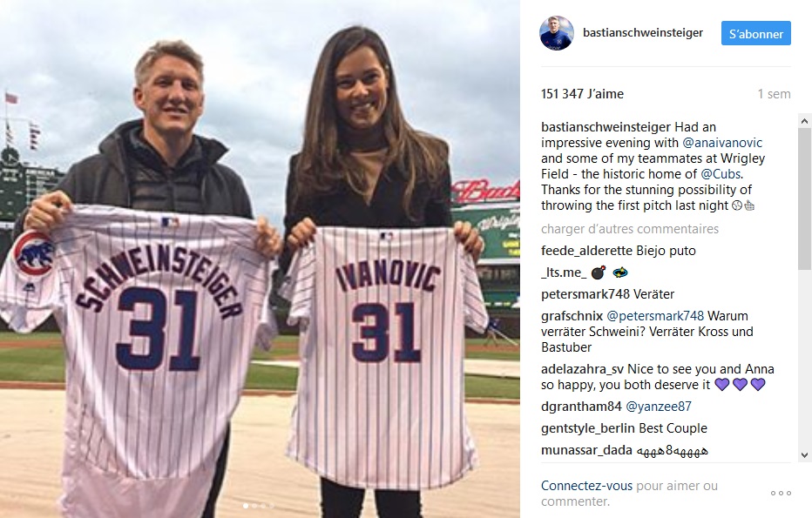Open the @anaivanovic mention link

[x=722, y=143]
